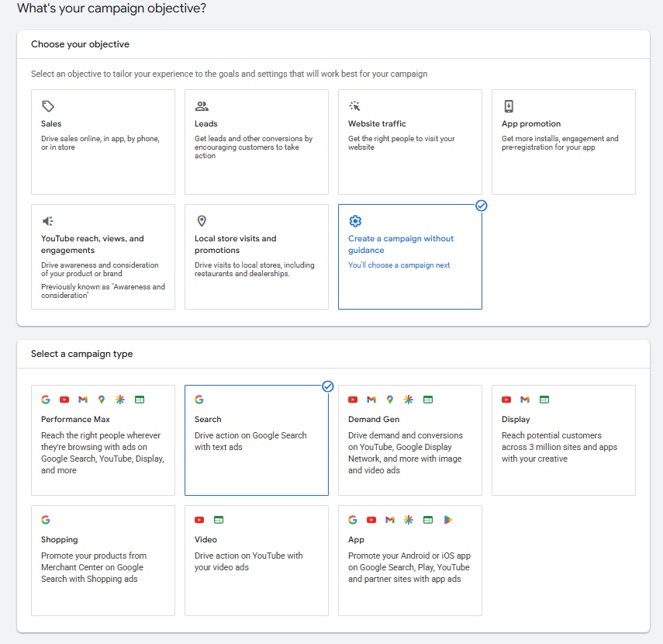Click the YouTube icon in the App card

coord(371,520)
